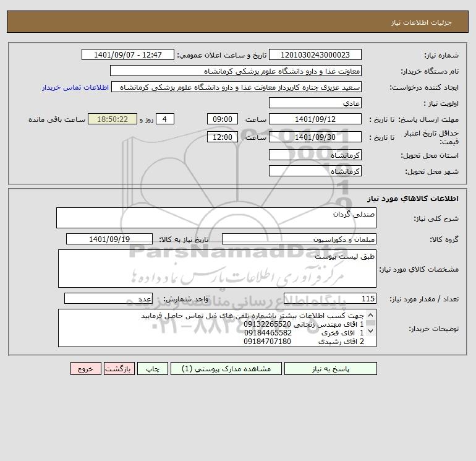Click phone number 09184707180 in buyer notes
This screenshot has height=461, width=476.
pos(267,342)
